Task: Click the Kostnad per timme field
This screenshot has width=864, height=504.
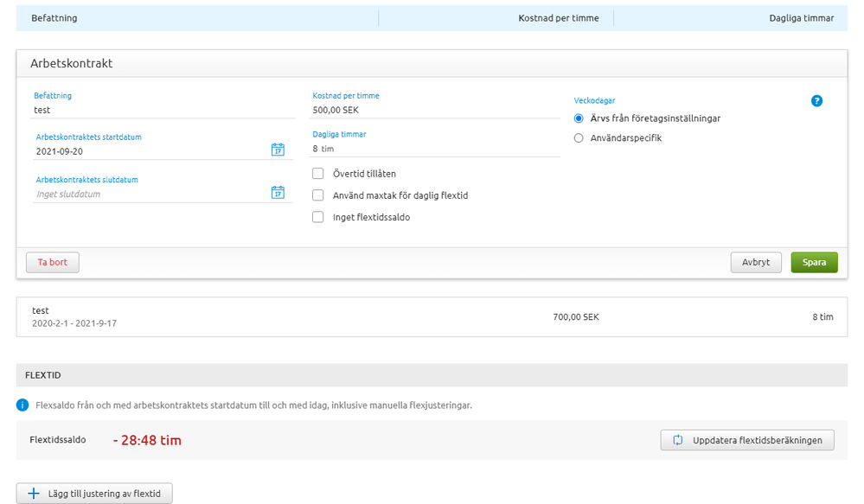Action: pos(435,111)
